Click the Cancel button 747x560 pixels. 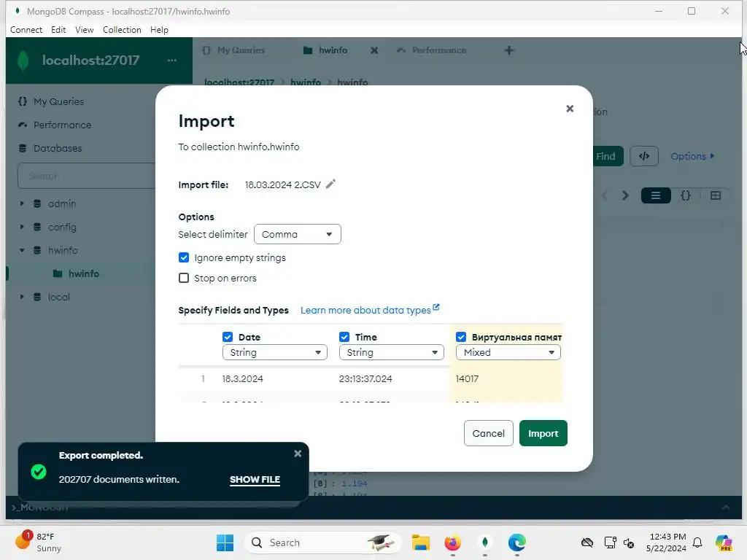[x=488, y=433]
